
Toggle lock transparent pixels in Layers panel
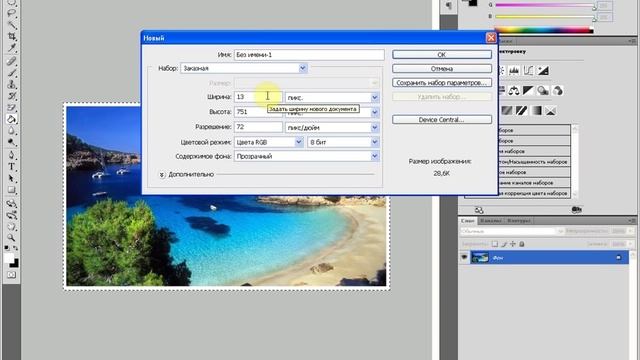tap(495, 244)
